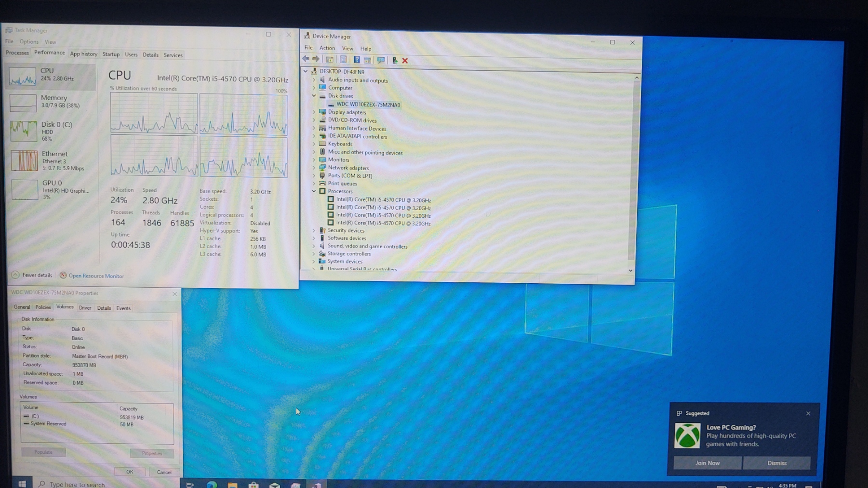Click the back arrow in Device Manager

pyautogui.click(x=306, y=59)
